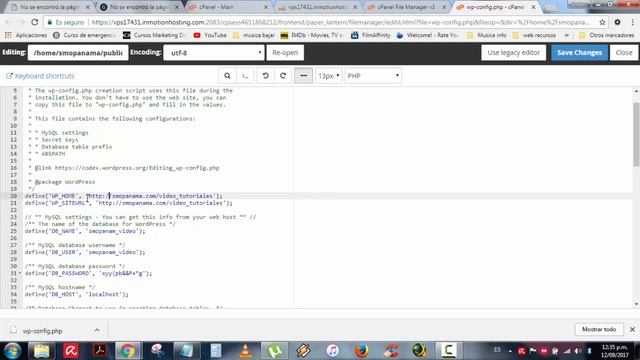Click the editor vertical scrollbar thumb
Screen dimensions: 640x360
coord(636,135)
